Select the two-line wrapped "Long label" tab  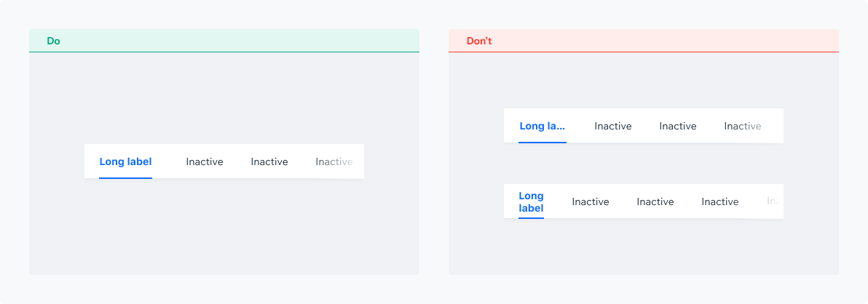click(532, 201)
